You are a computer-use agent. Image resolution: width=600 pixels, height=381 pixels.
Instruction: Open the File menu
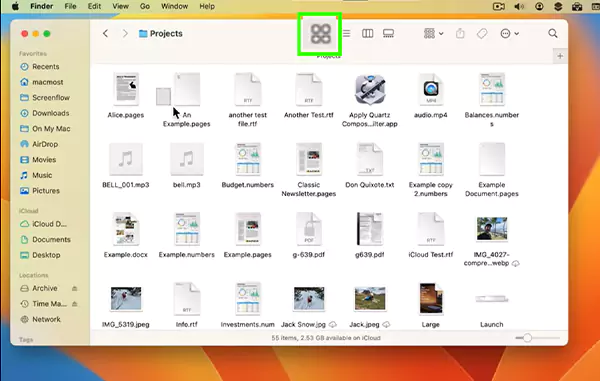pos(70,7)
